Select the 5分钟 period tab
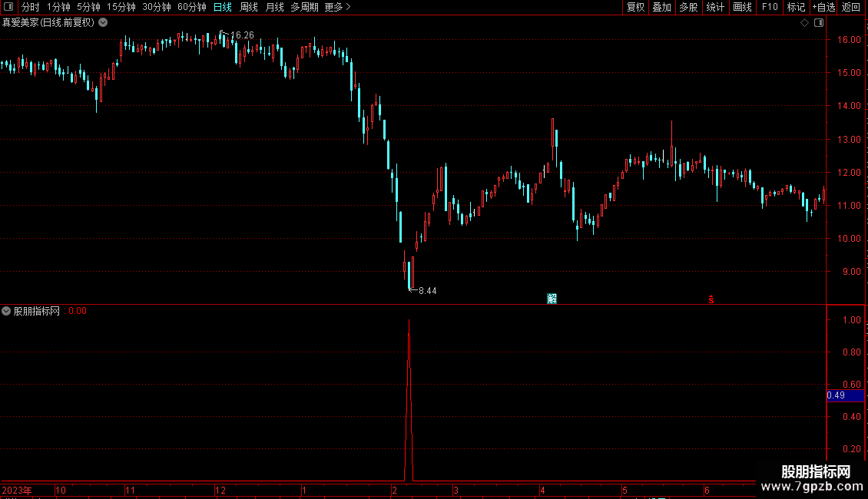This screenshot has width=868, height=499. (x=88, y=7)
